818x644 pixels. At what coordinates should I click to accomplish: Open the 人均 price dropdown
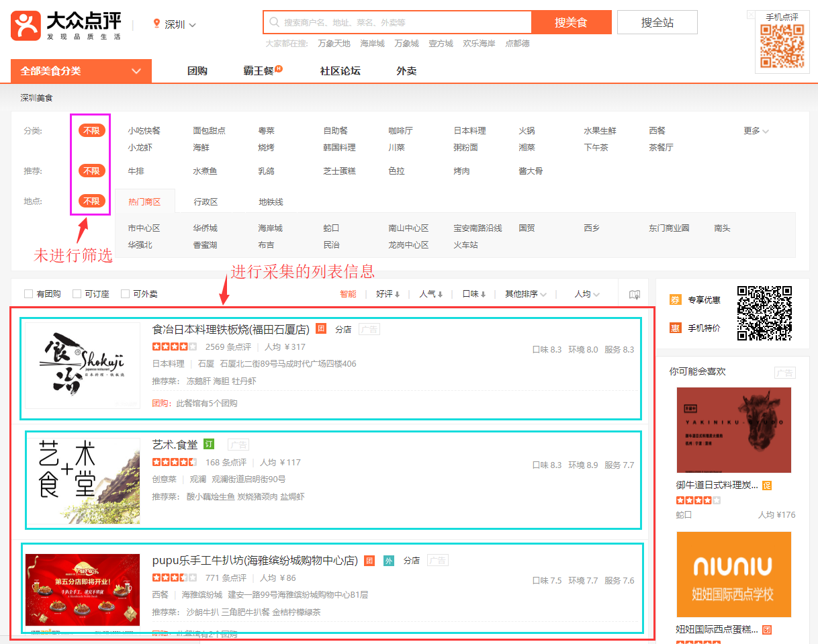point(587,294)
